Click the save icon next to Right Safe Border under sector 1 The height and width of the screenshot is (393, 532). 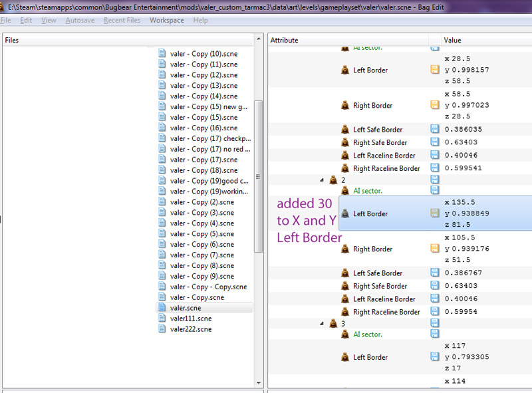[435, 142]
